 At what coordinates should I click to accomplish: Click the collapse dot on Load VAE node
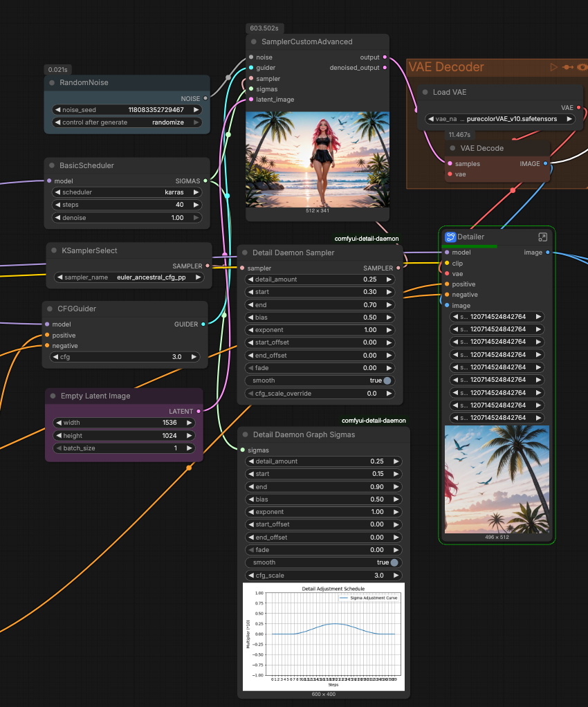click(x=425, y=92)
